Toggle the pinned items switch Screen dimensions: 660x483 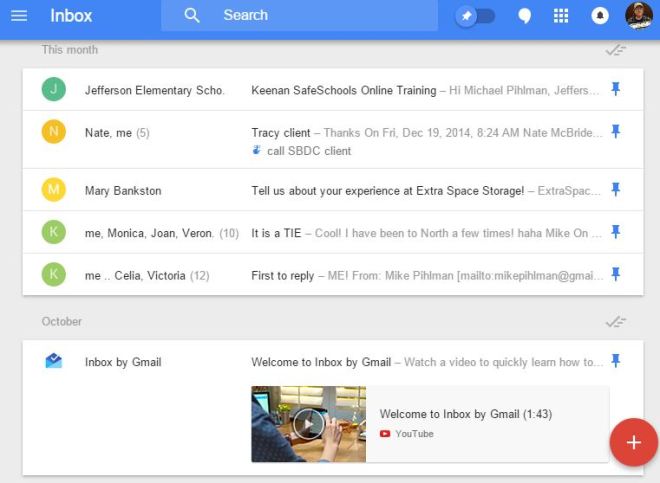point(475,16)
